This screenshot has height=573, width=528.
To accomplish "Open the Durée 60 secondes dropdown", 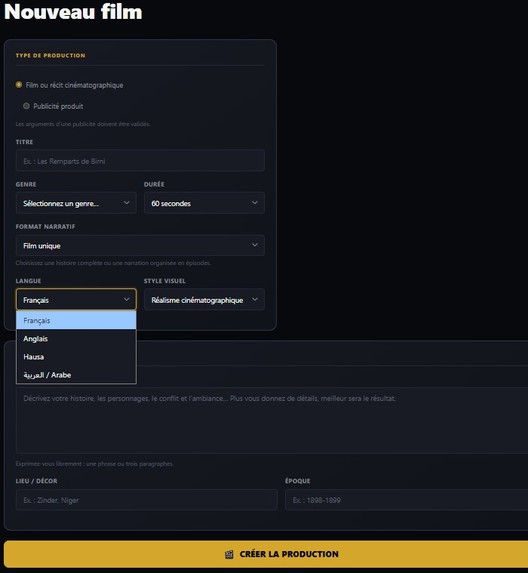I will tap(204, 203).
